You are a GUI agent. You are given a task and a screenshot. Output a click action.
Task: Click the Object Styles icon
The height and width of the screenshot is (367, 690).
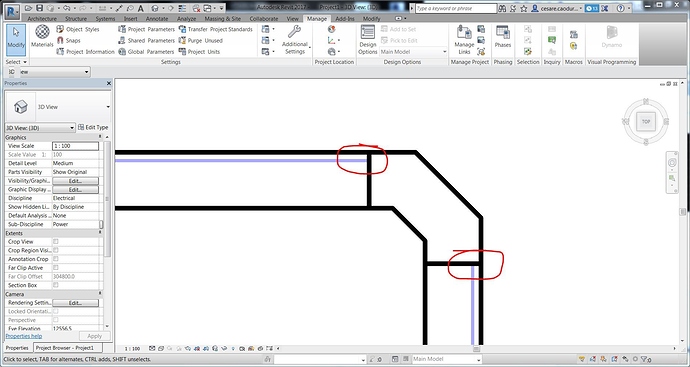coord(60,29)
